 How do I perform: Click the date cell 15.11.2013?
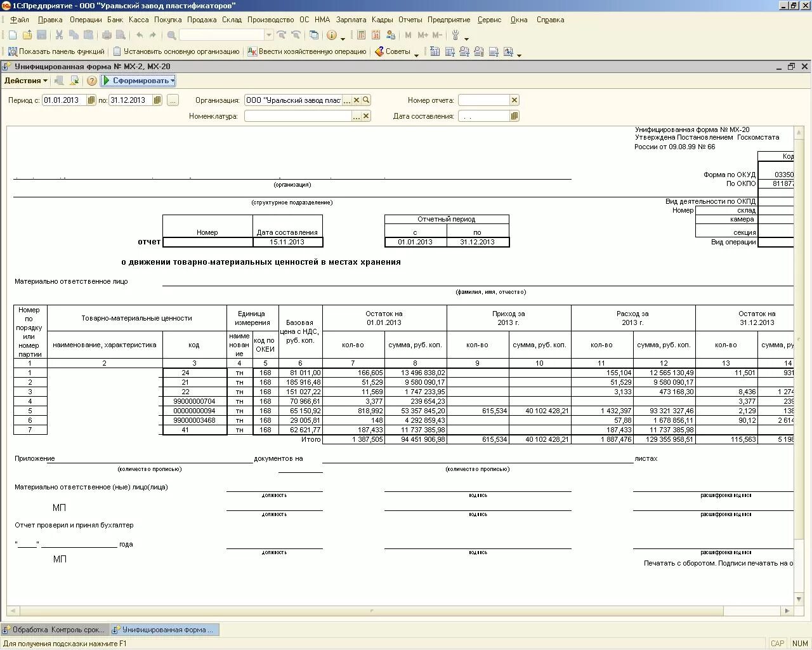[287, 242]
